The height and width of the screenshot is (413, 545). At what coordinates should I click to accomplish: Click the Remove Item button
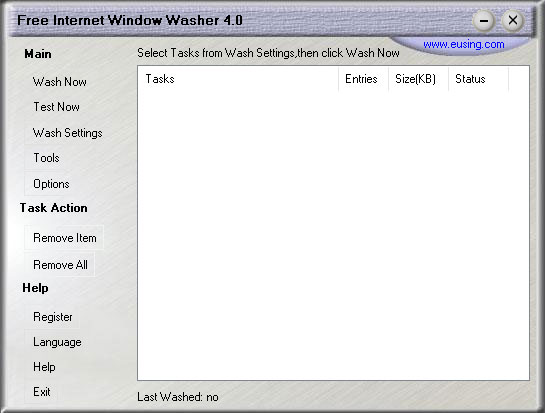(x=65, y=238)
